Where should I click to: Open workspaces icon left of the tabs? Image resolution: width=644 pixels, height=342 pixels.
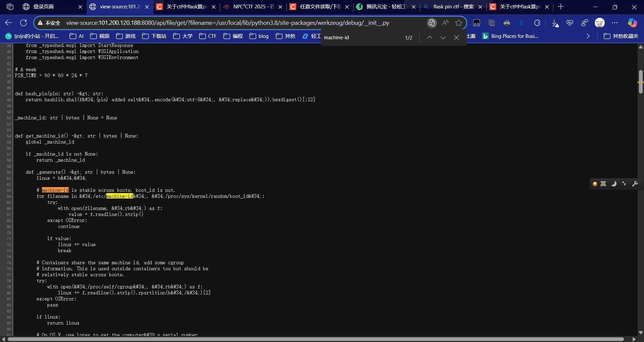click(x=10, y=7)
